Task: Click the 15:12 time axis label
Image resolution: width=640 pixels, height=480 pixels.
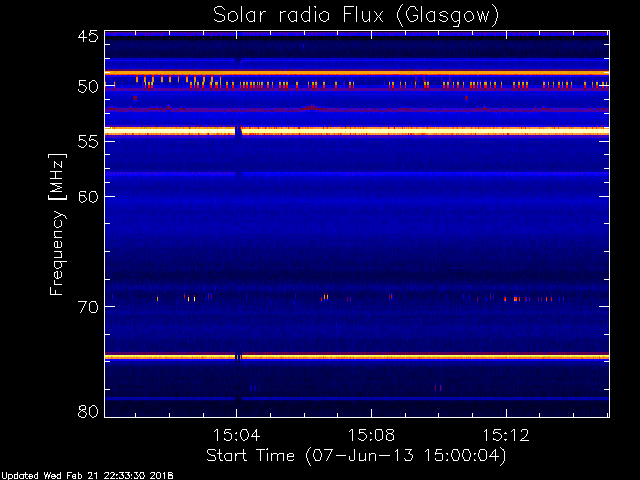Action: (x=506, y=435)
